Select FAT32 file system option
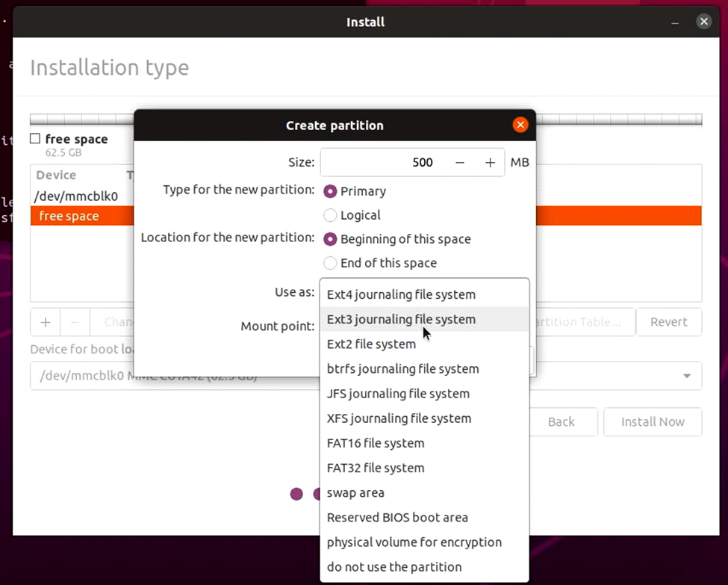Screen dimensions: 728x585 pos(424,468)
